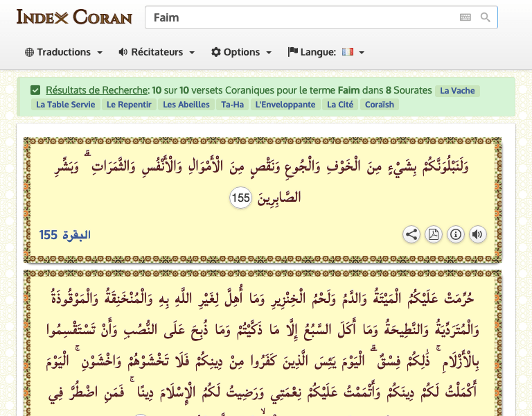Screen dimensions: 532x416
Task: Expand the Options gear menu
Action: 241,52
